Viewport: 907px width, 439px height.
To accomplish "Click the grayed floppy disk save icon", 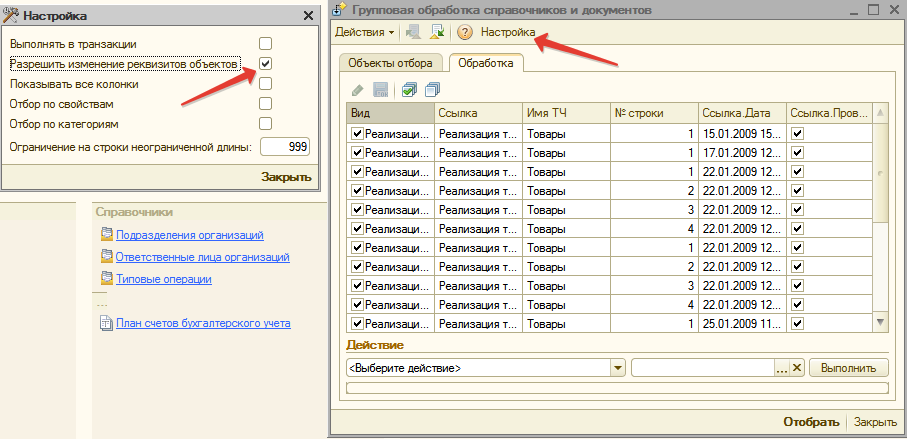I will coord(380,89).
